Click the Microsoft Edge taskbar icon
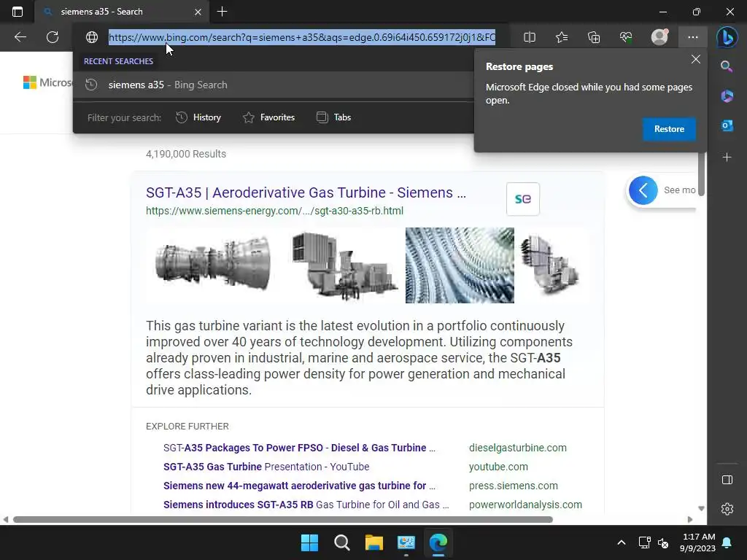The height and width of the screenshot is (560, 747). click(x=438, y=542)
